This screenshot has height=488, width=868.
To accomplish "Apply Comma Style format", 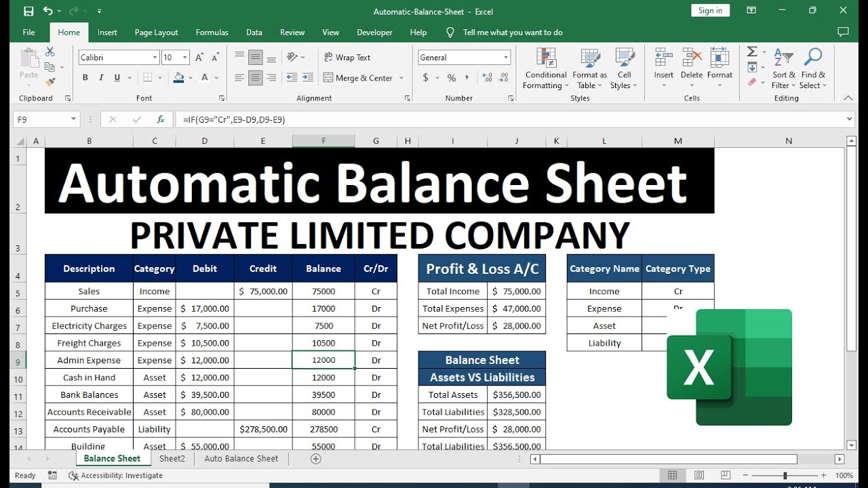I will click(467, 78).
